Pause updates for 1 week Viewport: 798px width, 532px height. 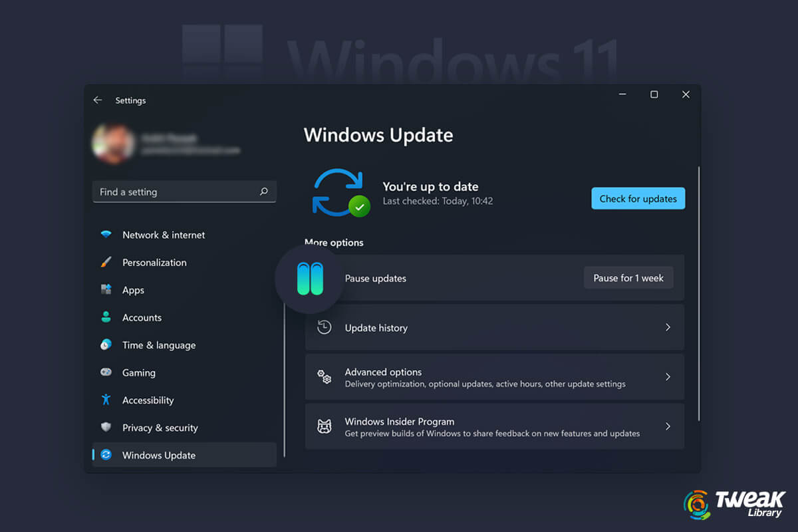pos(628,278)
